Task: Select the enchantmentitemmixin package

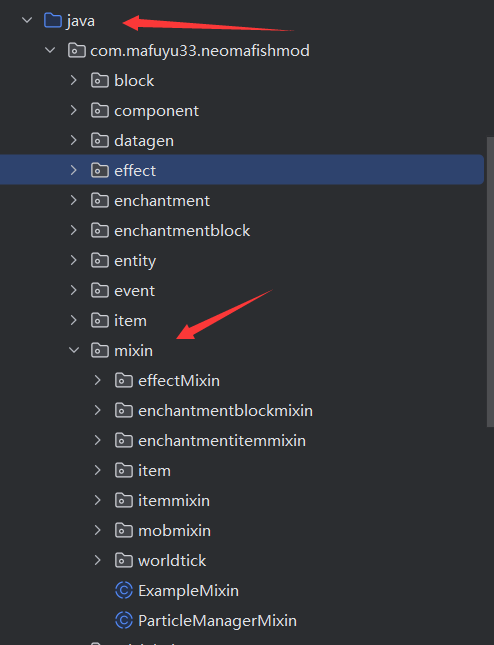Action: (222, 441)
